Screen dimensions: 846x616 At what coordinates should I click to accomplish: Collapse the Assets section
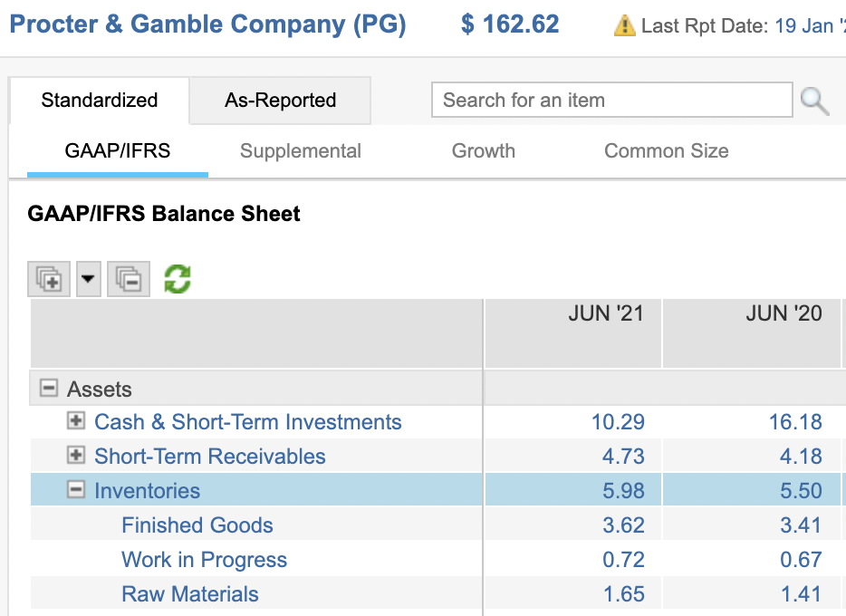48,390
